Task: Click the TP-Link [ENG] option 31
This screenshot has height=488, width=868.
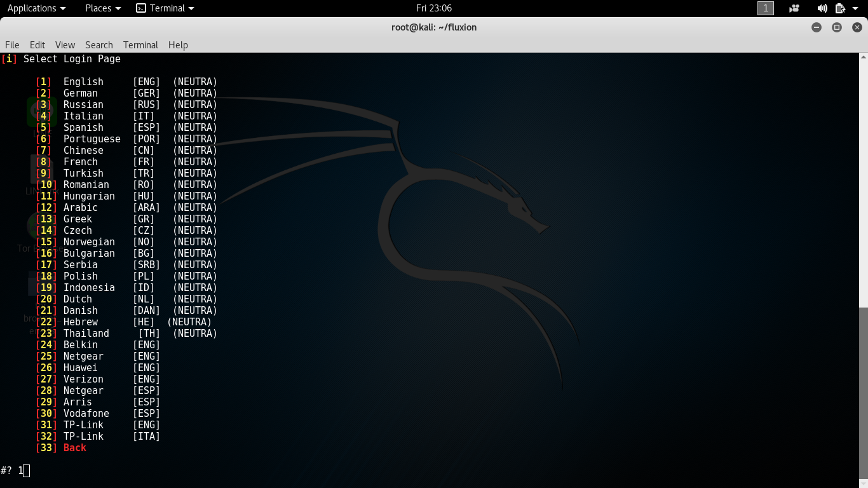Action: pyautogui.click(x=98, y=425)
